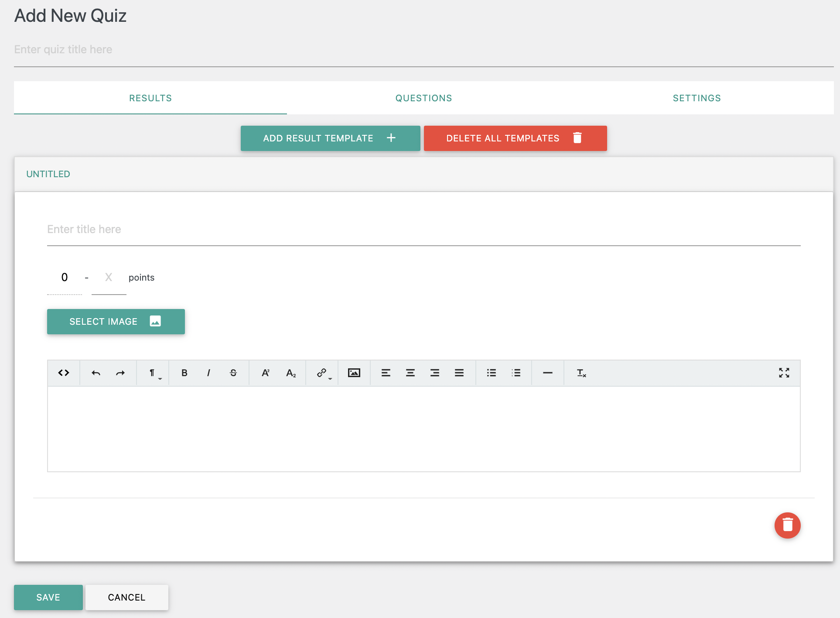Open the paragraph format dropdown
The width and height of the screenshot is (840, 618).
click(153, 373)
